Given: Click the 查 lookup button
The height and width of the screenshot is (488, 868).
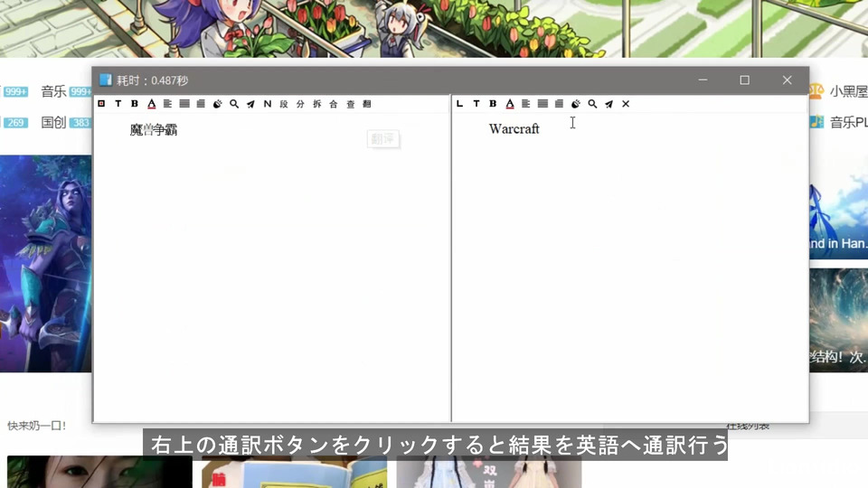Looking at the screenshot, I should pos(351,103).
